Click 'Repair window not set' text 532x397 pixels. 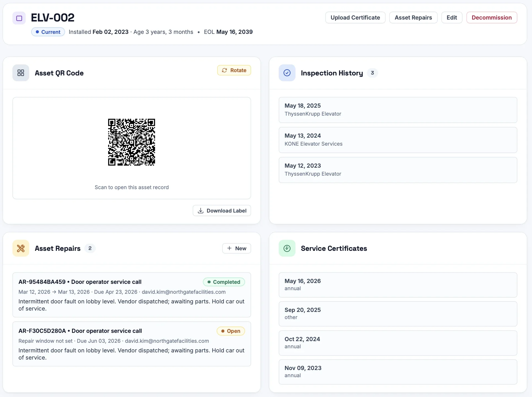tap(45, 341)
